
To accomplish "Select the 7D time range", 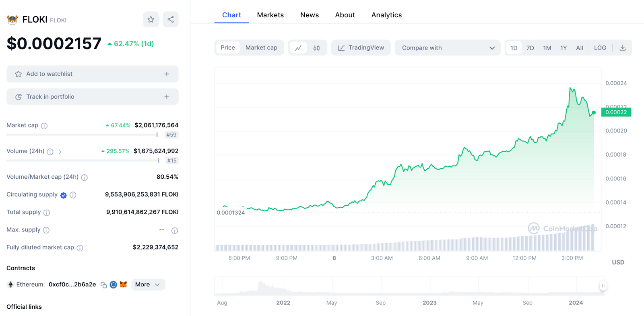I will tap(530, 48).
